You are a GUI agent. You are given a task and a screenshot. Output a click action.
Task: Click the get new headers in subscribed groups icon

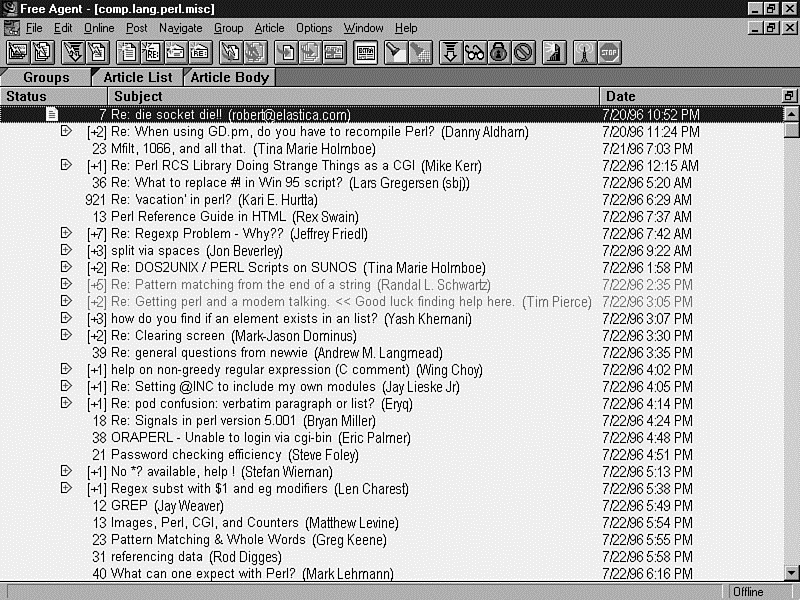[x=18, y=52]
